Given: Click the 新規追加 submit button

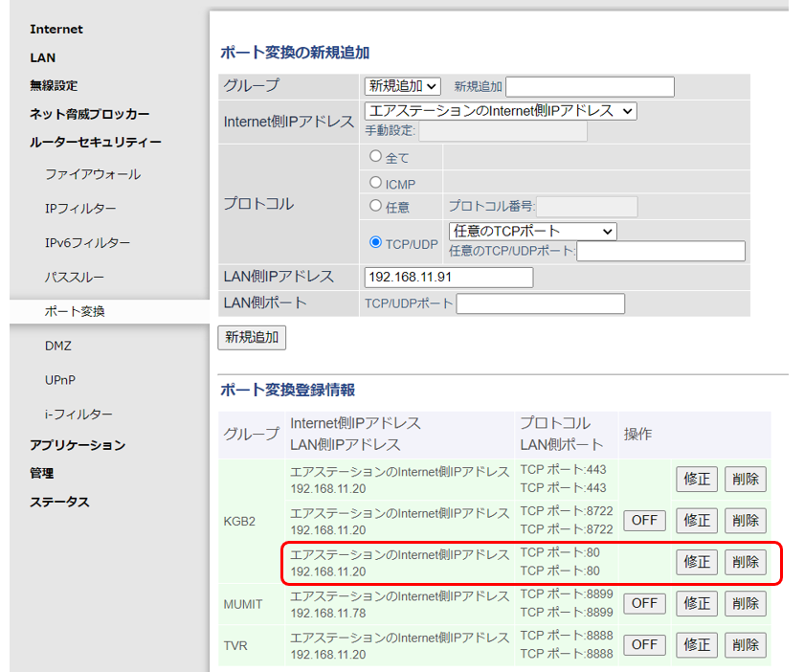Looking at the screenshot, I should [252, 337].
